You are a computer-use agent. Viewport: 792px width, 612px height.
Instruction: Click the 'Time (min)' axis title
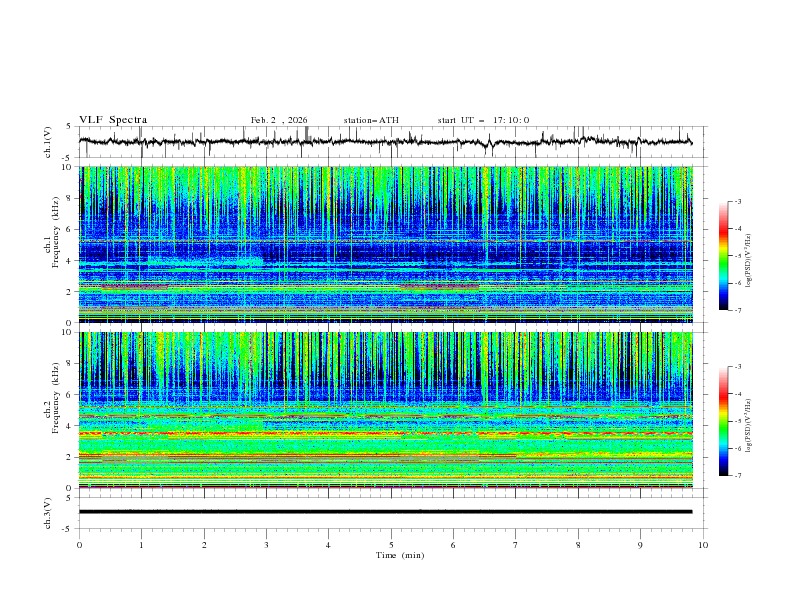(400, 555)
